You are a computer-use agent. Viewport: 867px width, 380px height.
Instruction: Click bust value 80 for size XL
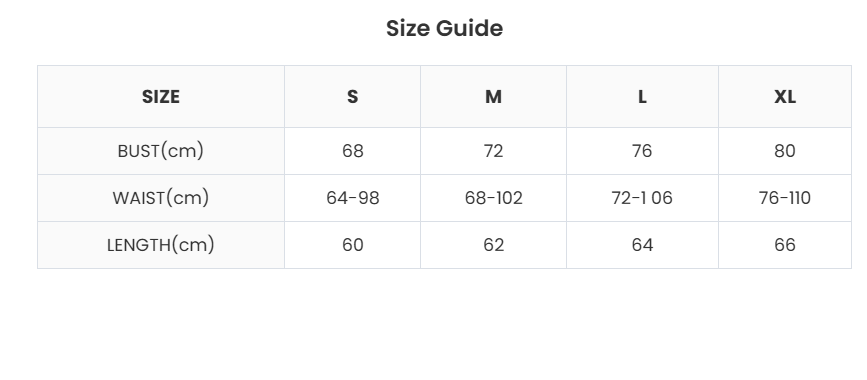tap(785, 151)
